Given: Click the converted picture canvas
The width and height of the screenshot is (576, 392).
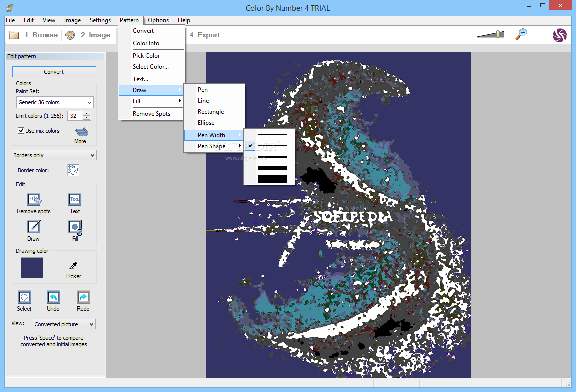Looking at the screenshot, I should [338, 214].
